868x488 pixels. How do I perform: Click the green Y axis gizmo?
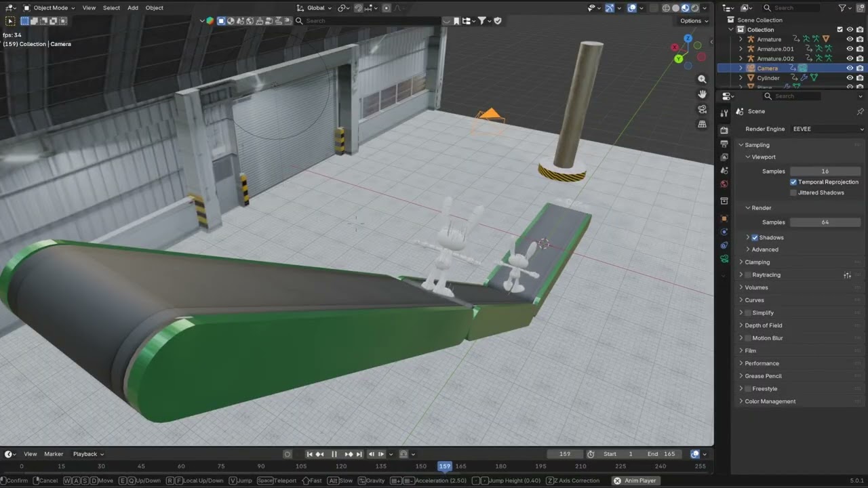pos(679,59)
